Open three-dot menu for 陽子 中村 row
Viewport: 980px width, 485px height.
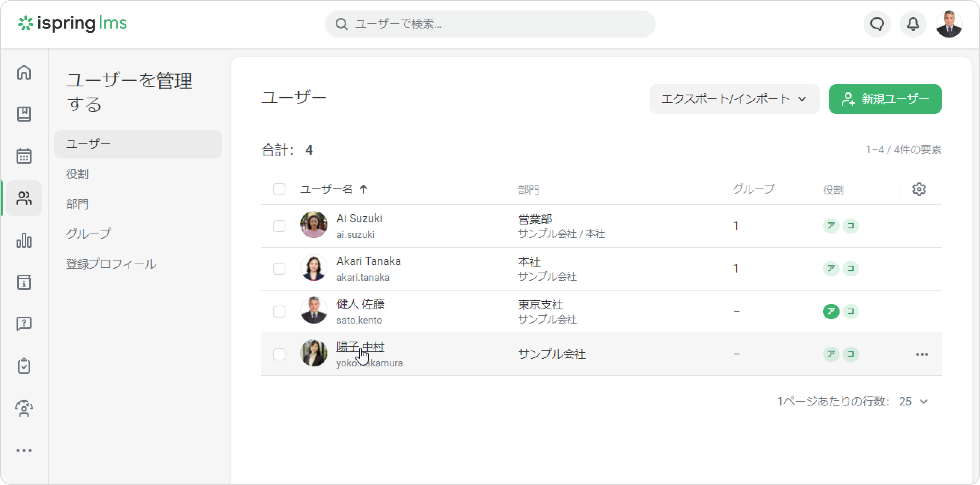tap(922, 354)
